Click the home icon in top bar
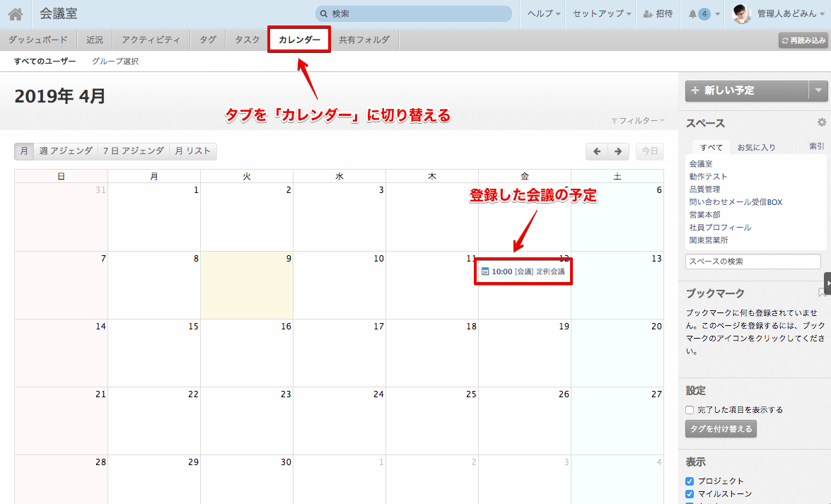This screenshot has height=504, width=831. tap(15, 13)
